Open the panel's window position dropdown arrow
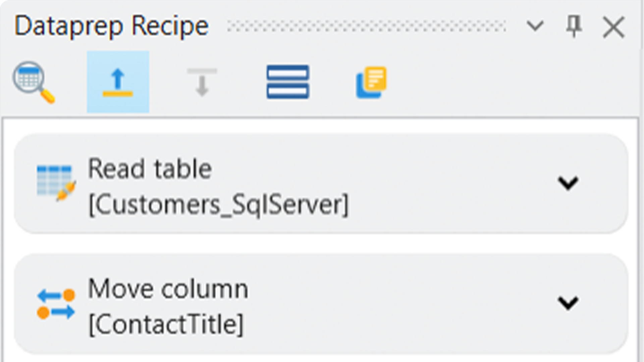The width and height of the screenshot is (644, 362). coord(535,26)
